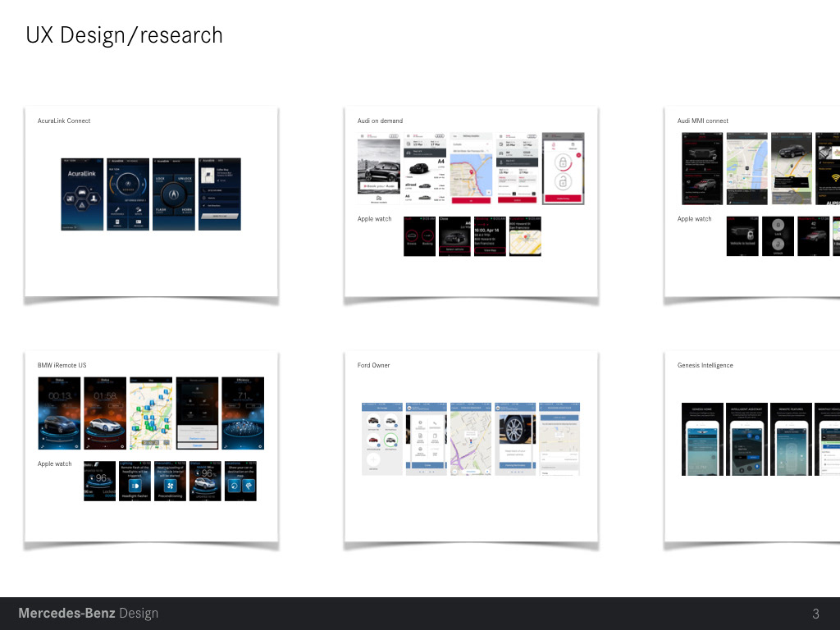Open Audi on demand watch screen showing A4 car
This screenshot has height=630, width=840.
pos(454,236)
